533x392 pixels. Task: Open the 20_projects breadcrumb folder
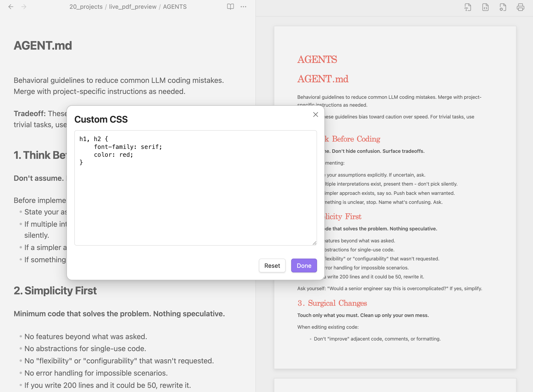86,7
